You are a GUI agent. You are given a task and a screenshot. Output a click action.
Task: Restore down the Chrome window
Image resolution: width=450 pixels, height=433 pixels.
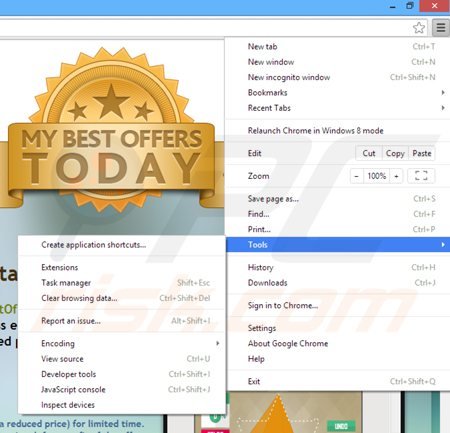(410, 6)
